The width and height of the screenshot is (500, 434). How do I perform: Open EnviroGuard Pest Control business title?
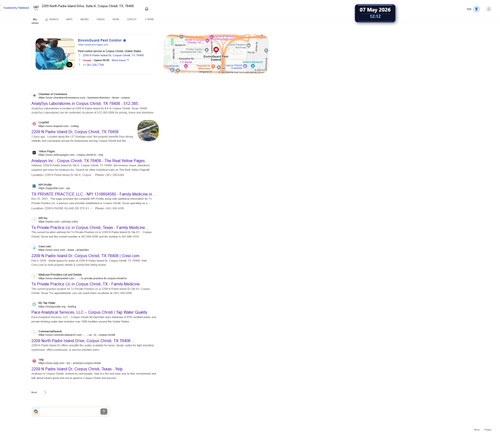100,40
